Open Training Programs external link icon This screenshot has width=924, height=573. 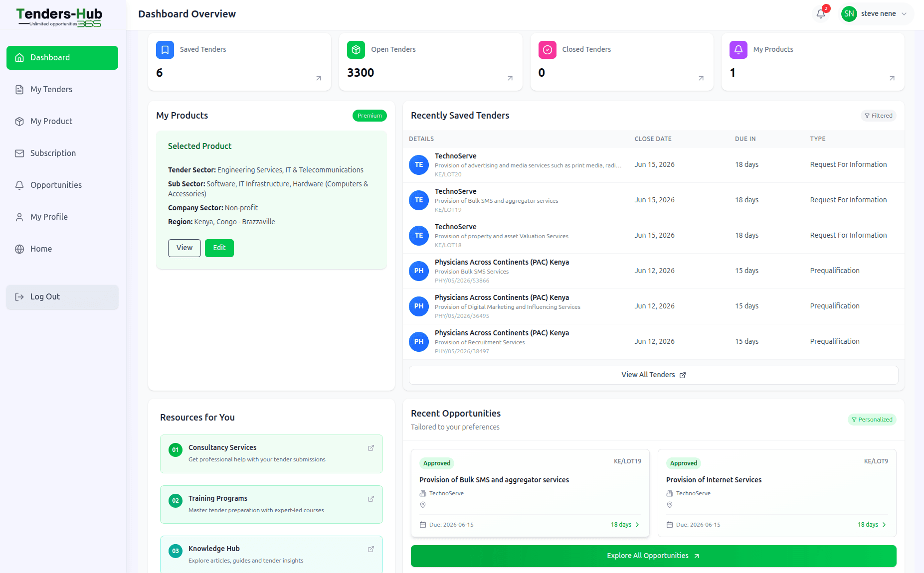(x=371, y=499)
